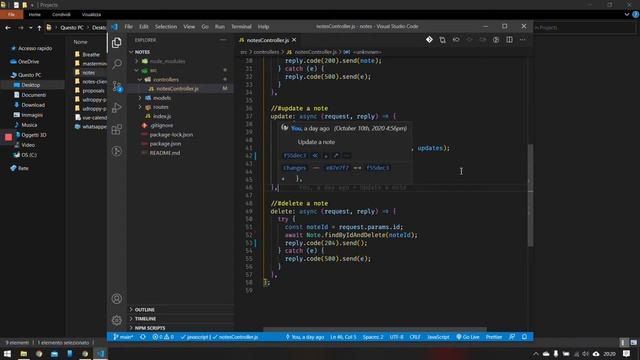Screen dimensions: 640x360
Task: Click Spaces: 2 in the status bar
Action: 373,337
